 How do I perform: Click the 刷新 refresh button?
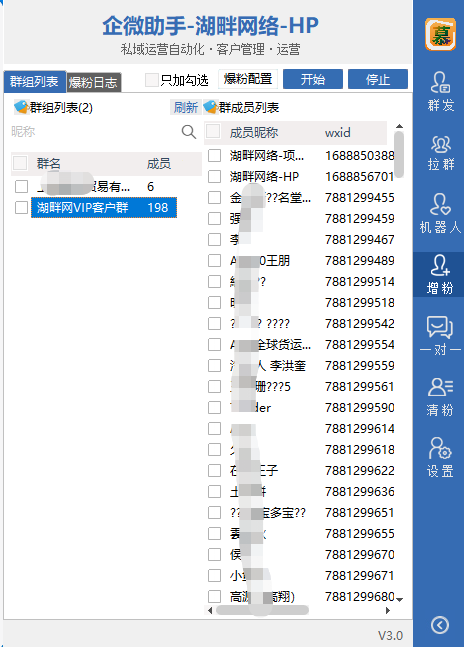[x=186, y=107]
